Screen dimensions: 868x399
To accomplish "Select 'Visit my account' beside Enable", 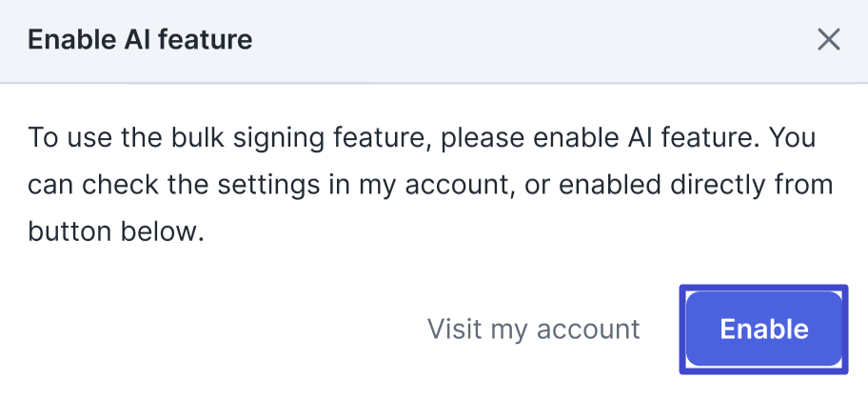I will point(533,329).
